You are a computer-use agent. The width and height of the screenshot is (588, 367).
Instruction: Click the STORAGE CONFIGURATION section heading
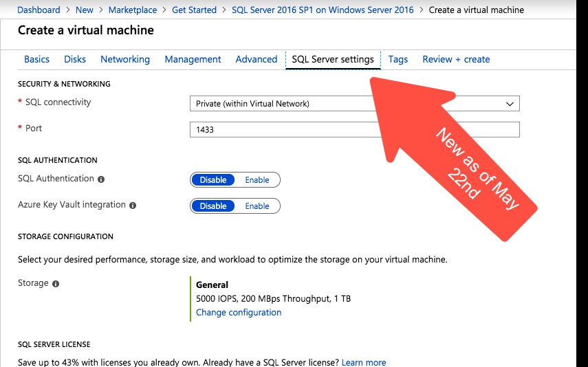tap(65, 236)
